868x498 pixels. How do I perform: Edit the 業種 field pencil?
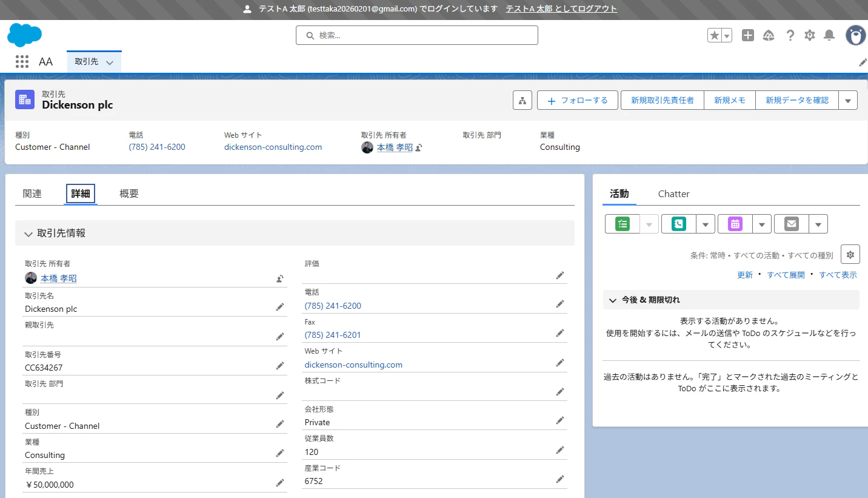tap(280, 453)
